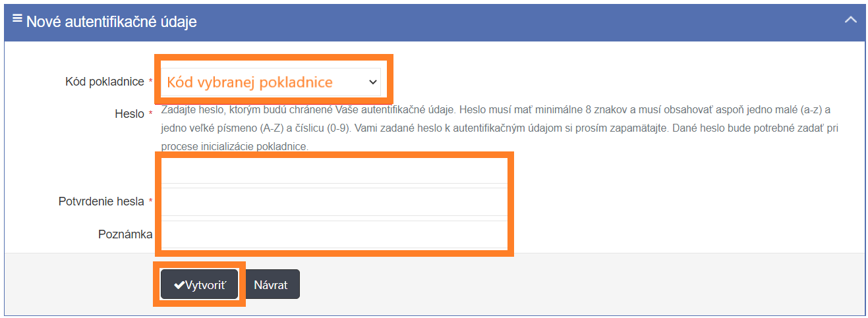Click the Potvrdenie hesla label
Viewport: 868px width, 318px height.
point(101,201)
